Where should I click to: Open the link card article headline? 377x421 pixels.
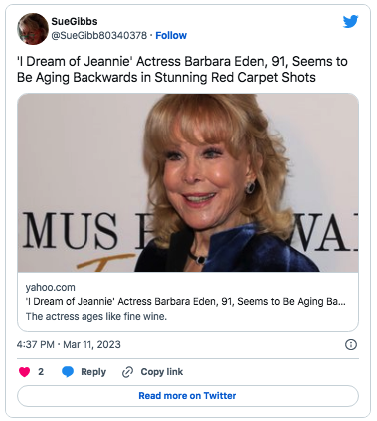186,302
